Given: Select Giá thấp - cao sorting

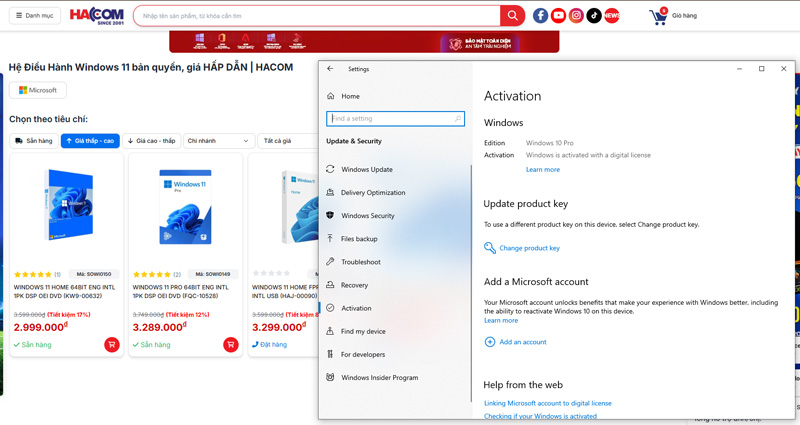Looking at the screenshot, I should point(90,141).
